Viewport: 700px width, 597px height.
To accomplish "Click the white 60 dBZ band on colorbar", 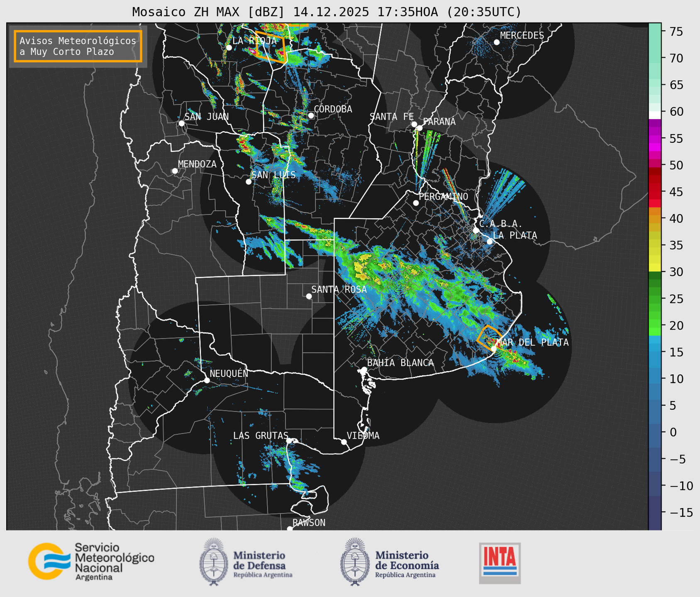I will [x=654, y=115].
